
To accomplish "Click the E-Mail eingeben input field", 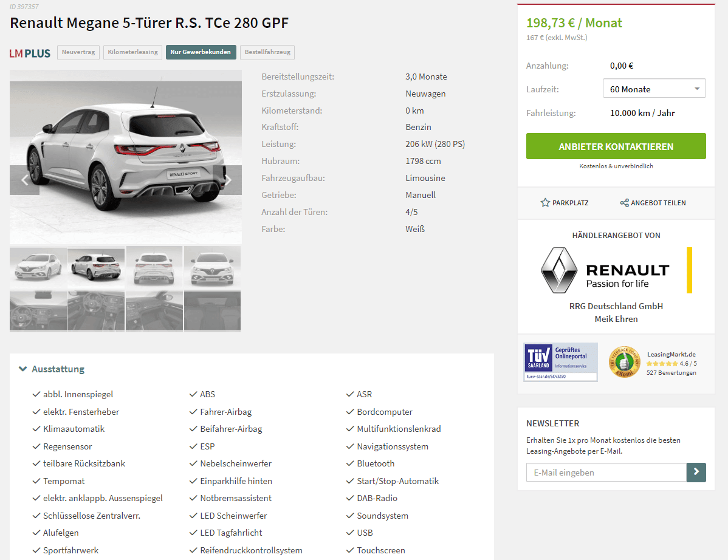I will pos(606,472).
